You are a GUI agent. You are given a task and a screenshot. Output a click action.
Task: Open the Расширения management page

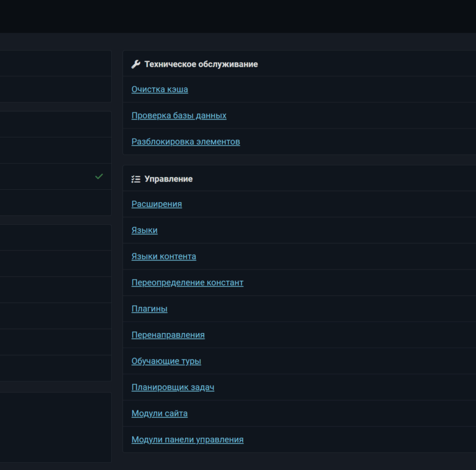[x=156, y=204]
